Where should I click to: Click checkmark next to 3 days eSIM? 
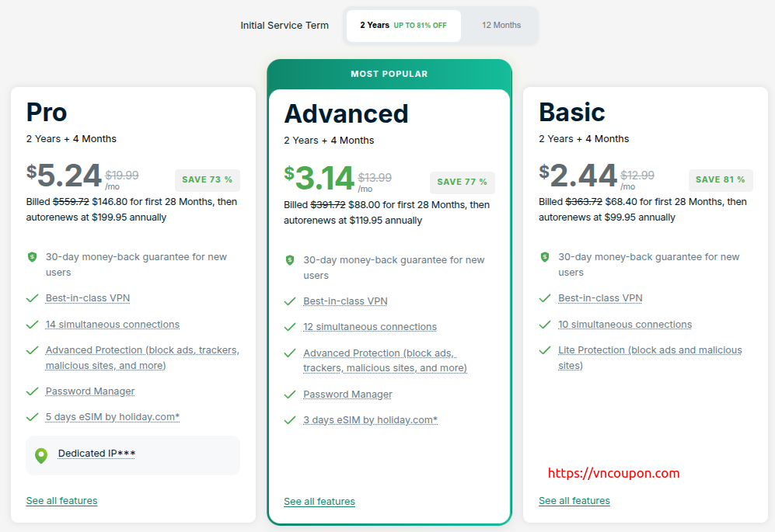tap(290, 420)
